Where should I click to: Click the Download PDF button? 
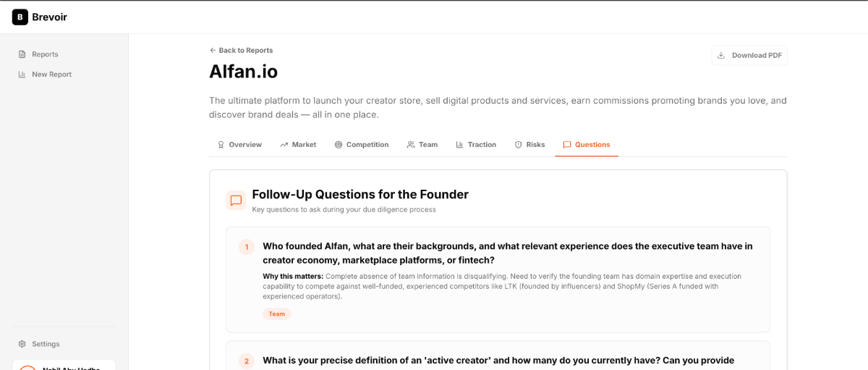pos(749,56)
